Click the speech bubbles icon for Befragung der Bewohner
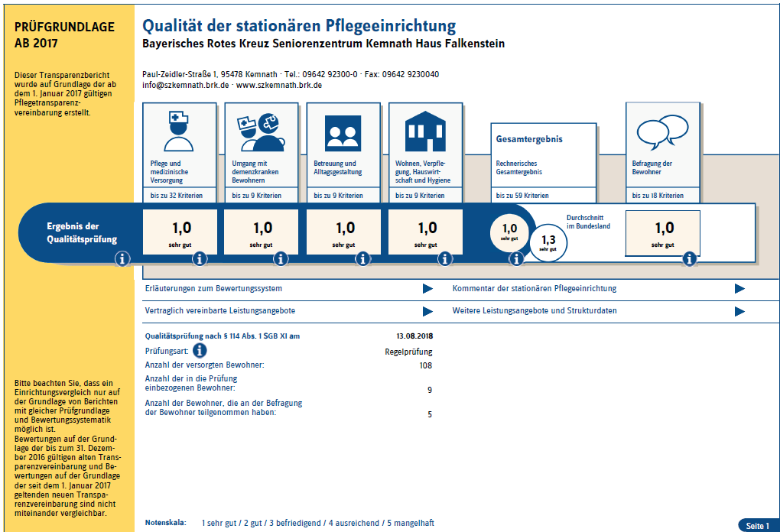This screenshot has width=780, height=532. point(662,131)
